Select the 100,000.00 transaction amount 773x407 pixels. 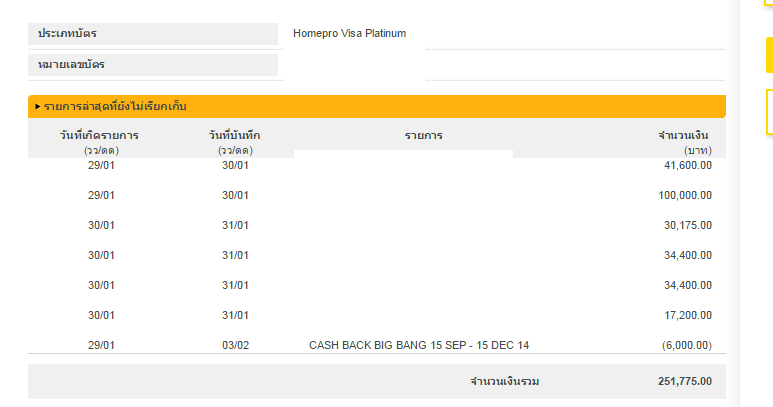pyautogui.click(x=683, y=195)
